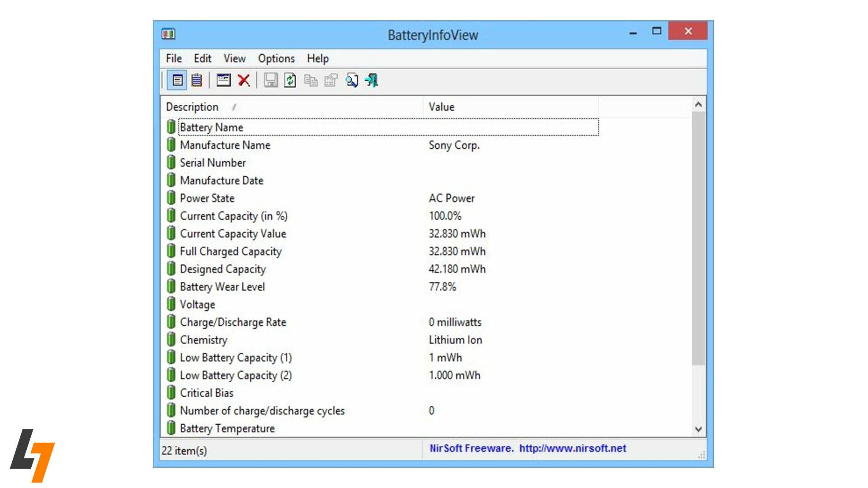Open the advanced options window icon

(x=223, y=80)
